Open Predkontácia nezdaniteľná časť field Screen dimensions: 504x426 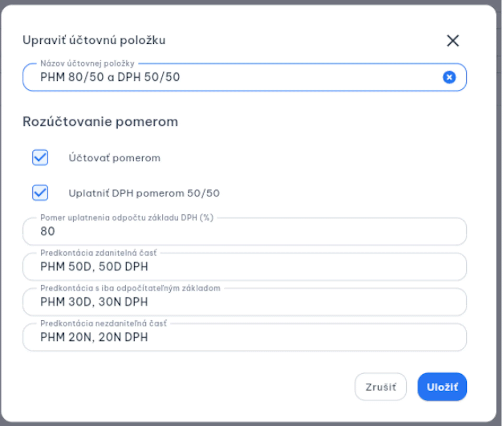pos(245,337)
